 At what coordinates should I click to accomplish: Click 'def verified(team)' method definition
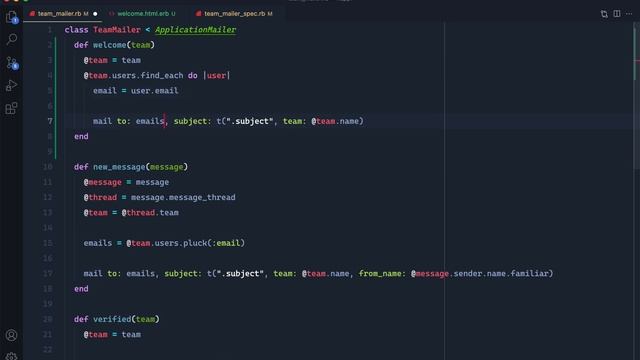tap(117, 319)
